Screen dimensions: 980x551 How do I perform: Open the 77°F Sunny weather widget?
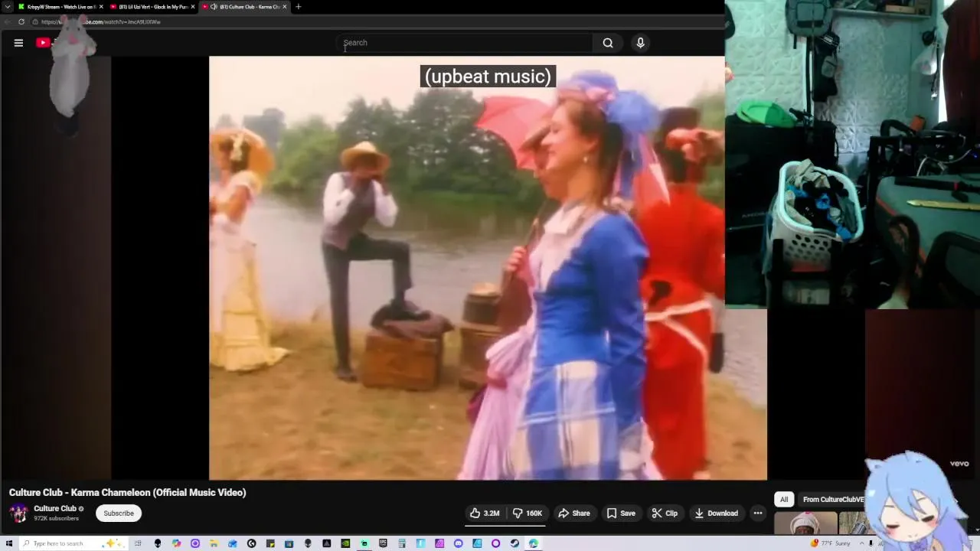pyautogui.click(x=831, y=543)
